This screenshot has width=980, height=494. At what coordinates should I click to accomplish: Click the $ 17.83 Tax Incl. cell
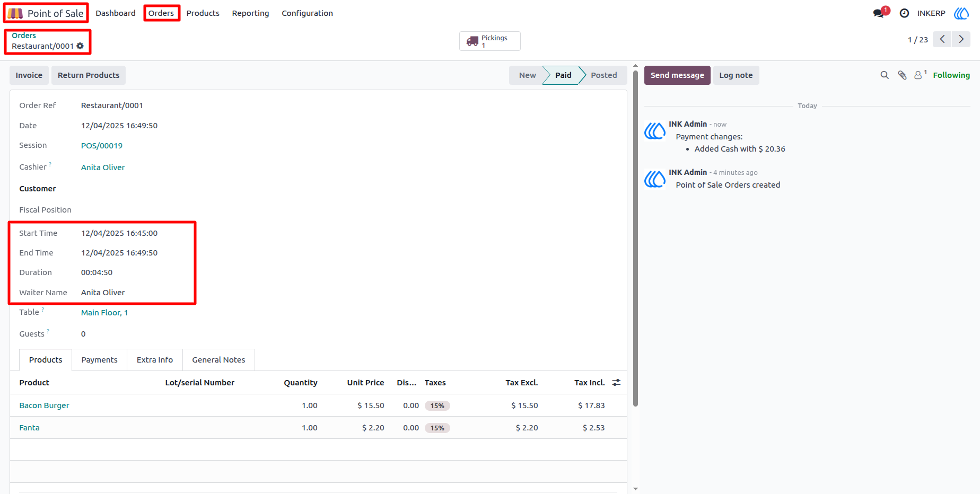(591, 405)
